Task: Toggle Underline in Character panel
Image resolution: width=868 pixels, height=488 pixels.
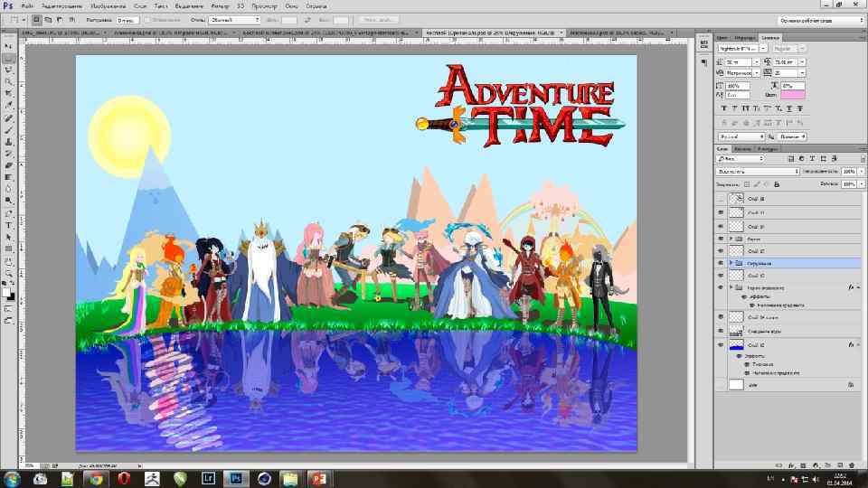Action: click(x=789, y=108)
